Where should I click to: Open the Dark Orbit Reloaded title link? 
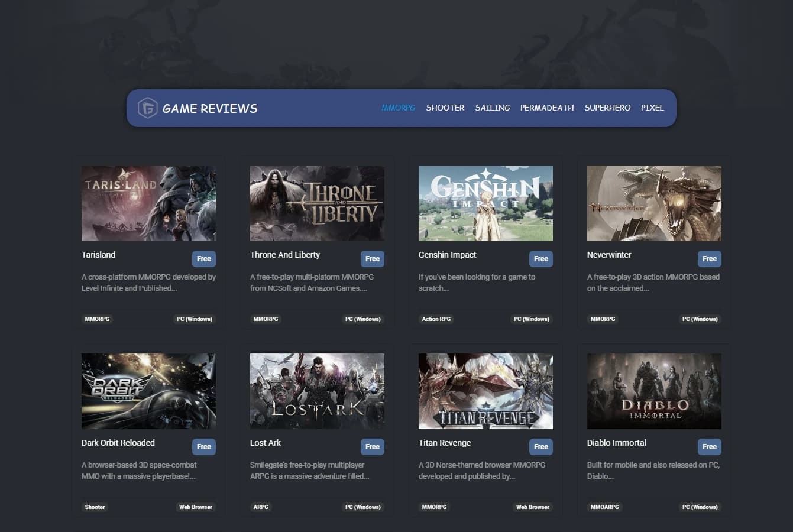pyautogui.click(x=118, y=443)
